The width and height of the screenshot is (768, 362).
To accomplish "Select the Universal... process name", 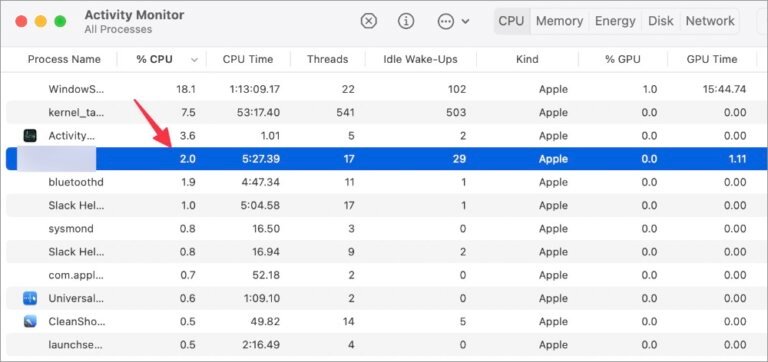I will 76,298.
